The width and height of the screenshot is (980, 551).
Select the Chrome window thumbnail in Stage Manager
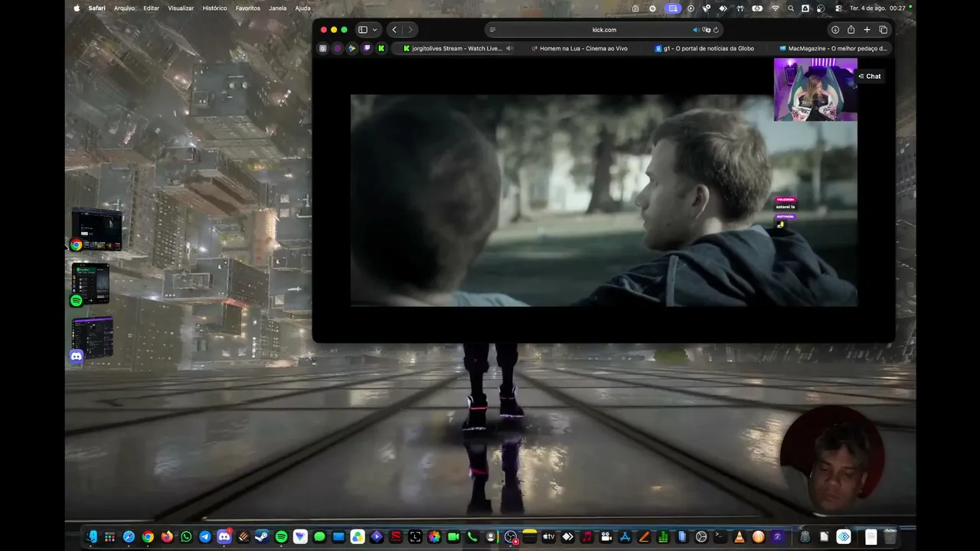click(96, 229)
